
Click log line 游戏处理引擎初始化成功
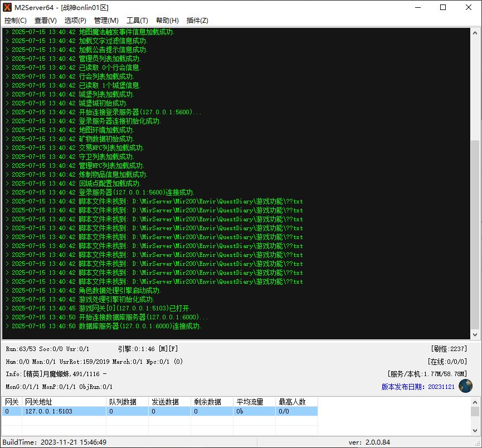[x=80, y=299]
